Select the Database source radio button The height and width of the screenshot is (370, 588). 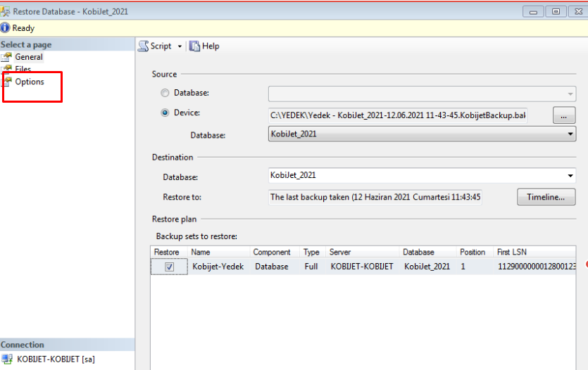[x=165, y=93]
